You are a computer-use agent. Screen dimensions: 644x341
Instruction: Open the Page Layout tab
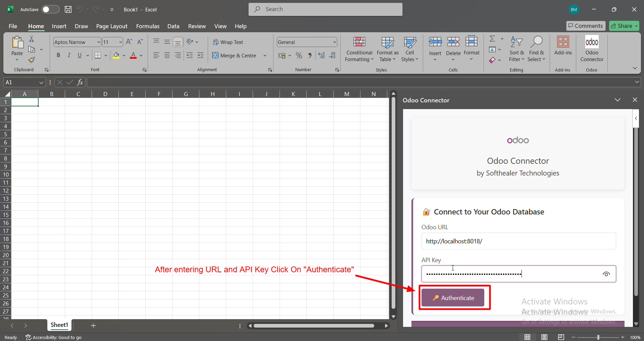tap(112, 26)
